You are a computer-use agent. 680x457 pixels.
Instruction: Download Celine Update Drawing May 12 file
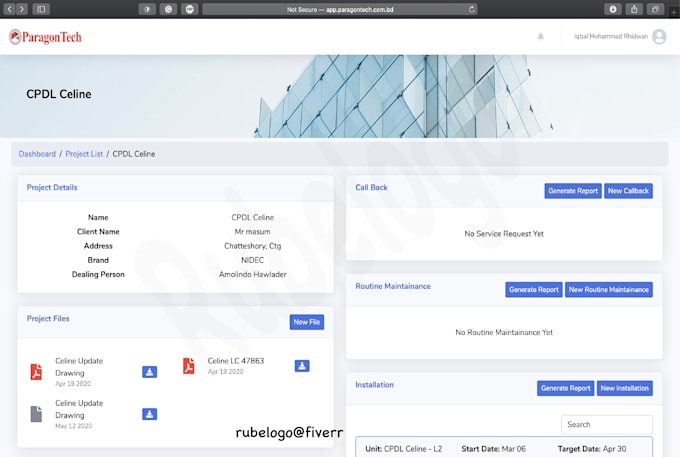150,414
